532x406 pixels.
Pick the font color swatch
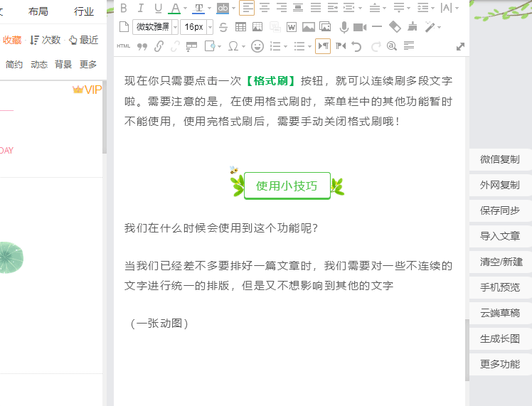pos(174,8)
